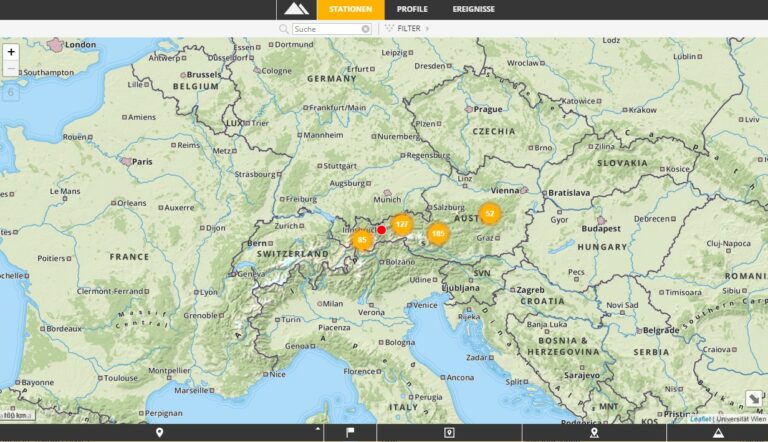The height and width of the screenshot is (442, 768).
Task: Click the Bratislava label on the map
Action: 569,193
